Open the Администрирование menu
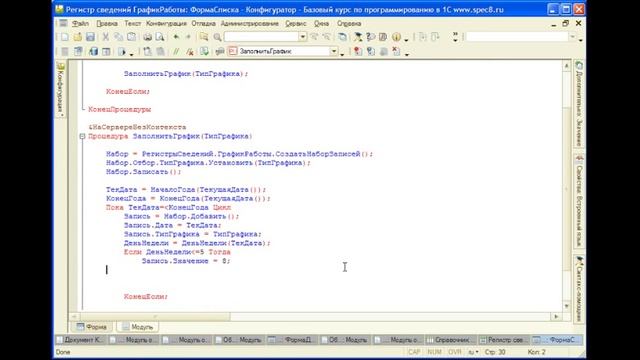This screenshot has width=640, height=360. (250, 24)
